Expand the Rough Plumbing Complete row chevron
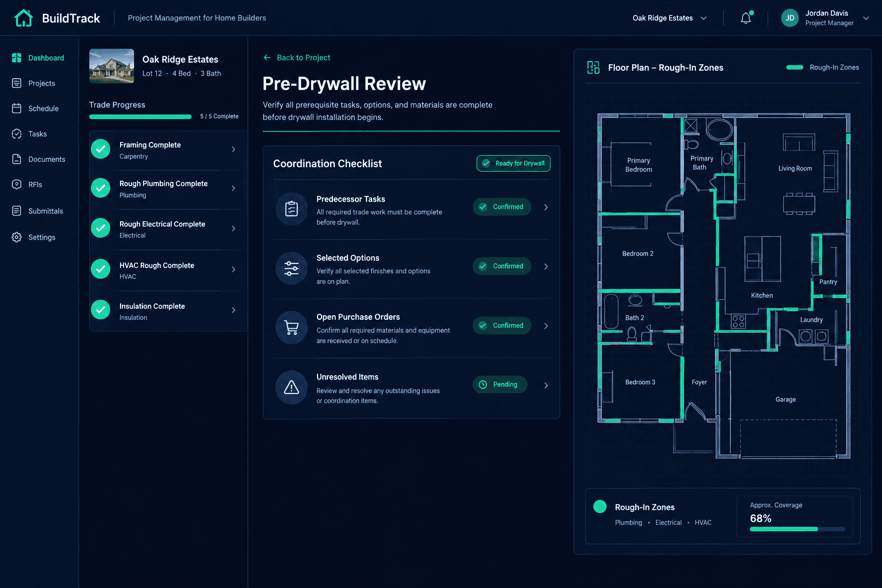 (x=234, y=188)
